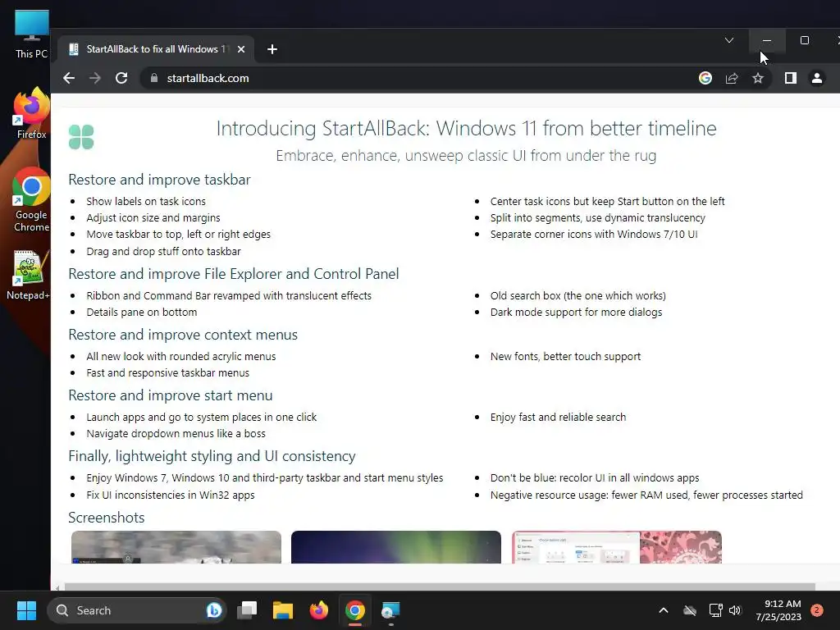Screen dimensions: 840x630
Task: Click 'Adjust icon size and margins' text
Action: [x=153, y=218]
